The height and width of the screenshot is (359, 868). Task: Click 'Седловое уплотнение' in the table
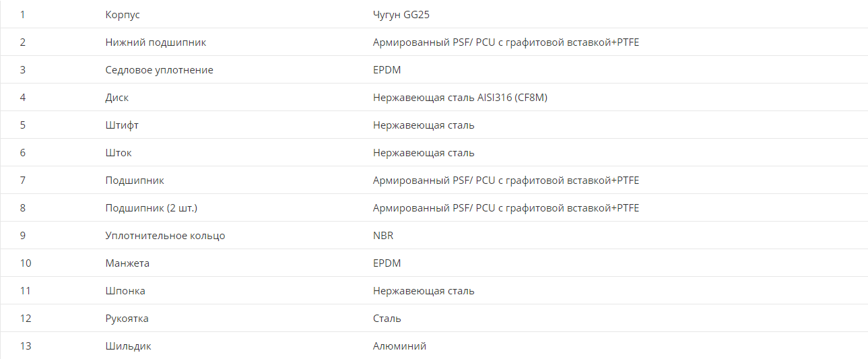[x=159, y=70]
